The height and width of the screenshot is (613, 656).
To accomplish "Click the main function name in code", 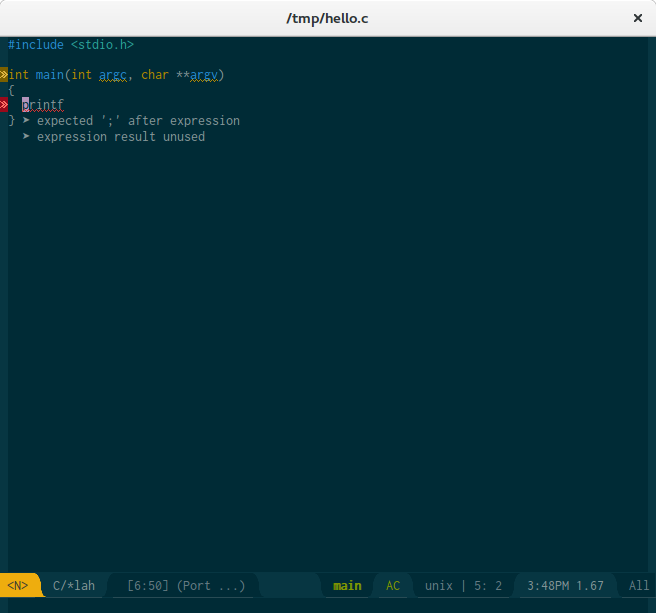I will tap(49, 74).
